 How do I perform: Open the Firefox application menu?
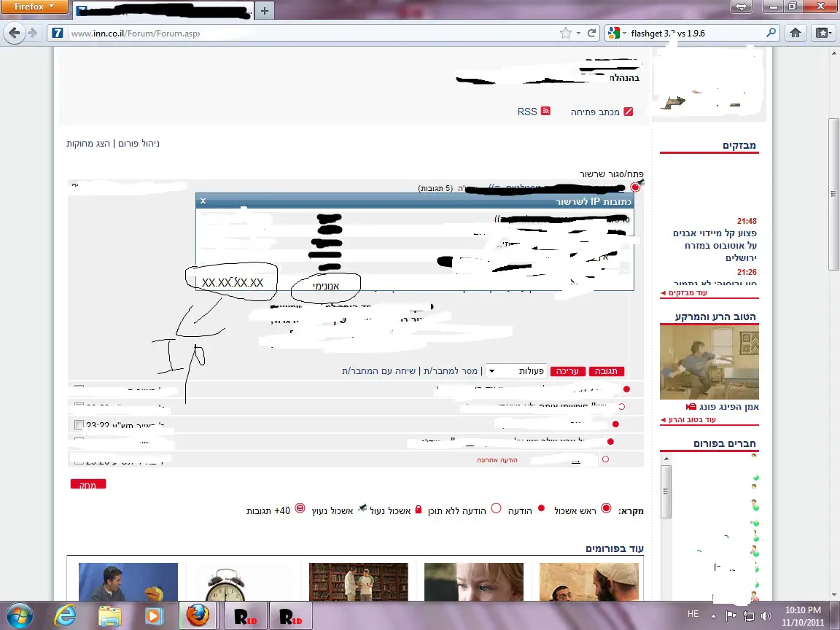[34, 7]
